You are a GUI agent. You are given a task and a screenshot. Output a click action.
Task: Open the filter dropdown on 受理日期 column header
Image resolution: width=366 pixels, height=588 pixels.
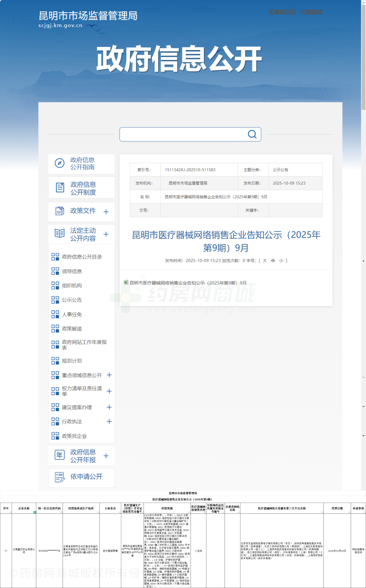[349, 512]
